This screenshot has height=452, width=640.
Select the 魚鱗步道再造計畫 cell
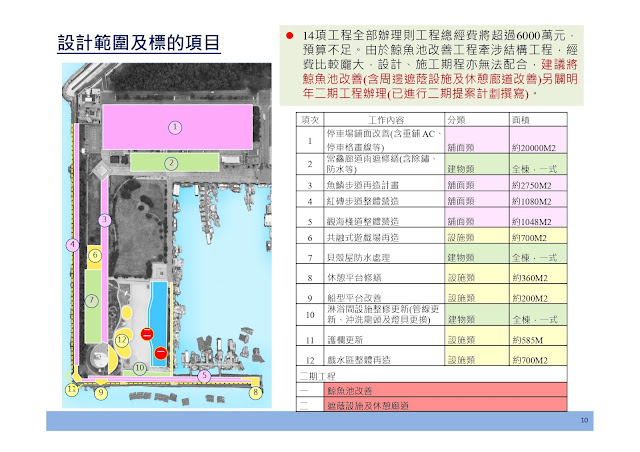[384, 183]
